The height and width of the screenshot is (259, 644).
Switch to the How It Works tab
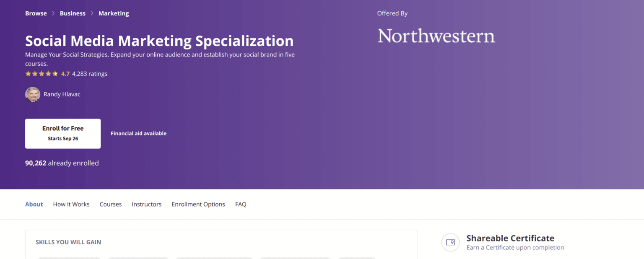point(71,204)
